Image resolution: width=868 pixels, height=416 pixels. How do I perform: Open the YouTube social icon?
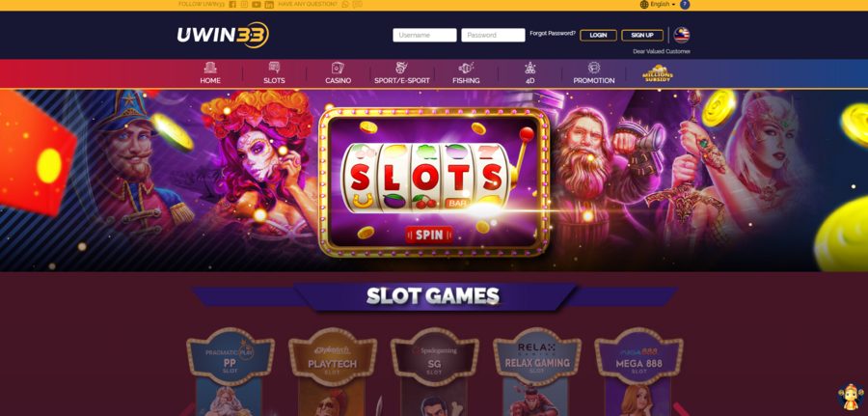257,5
